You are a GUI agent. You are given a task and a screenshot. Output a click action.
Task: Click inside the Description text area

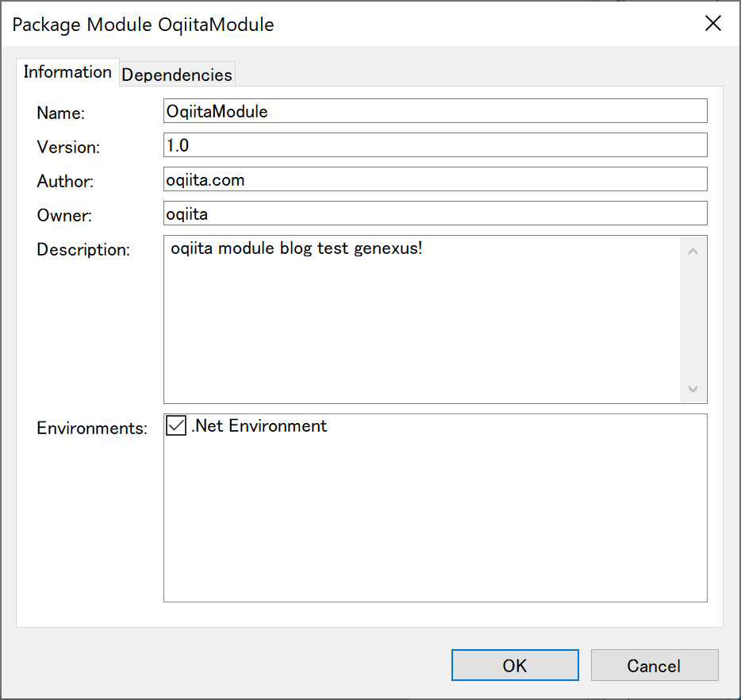coord(422,320)
